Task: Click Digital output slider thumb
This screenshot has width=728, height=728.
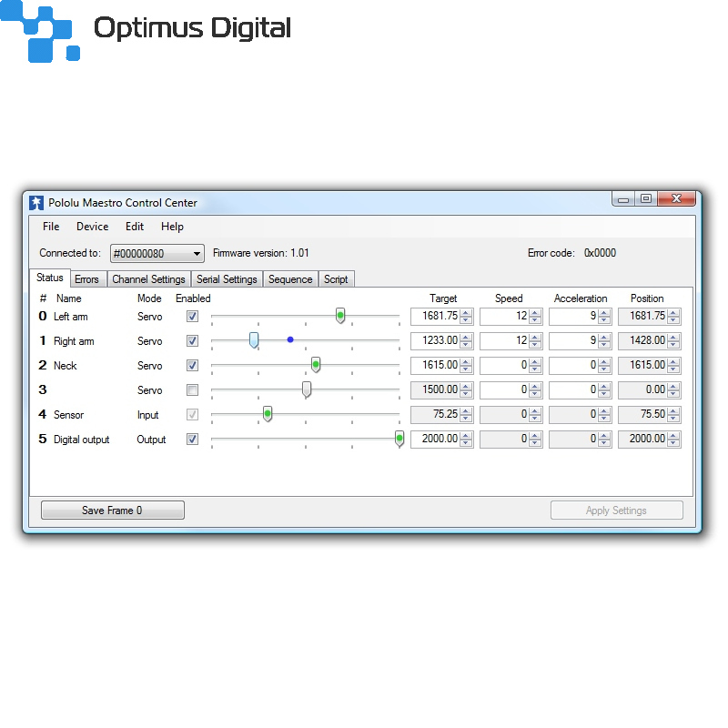Action: 399,439
